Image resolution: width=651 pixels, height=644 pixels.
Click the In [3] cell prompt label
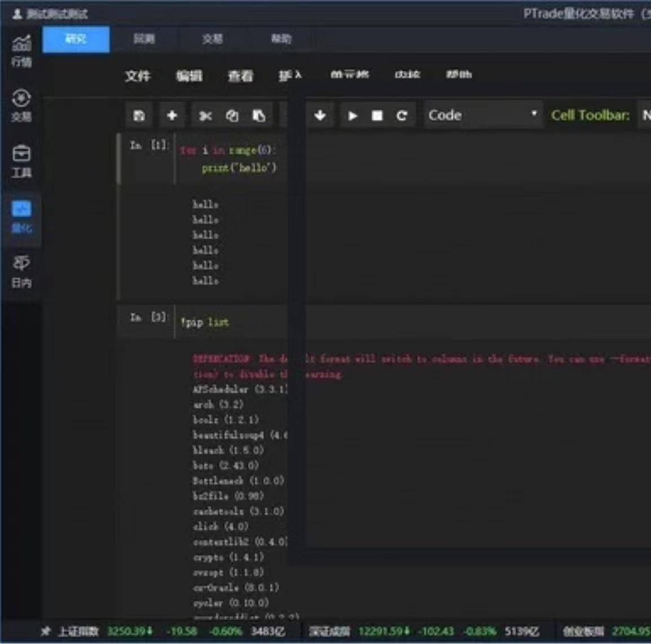point(149,318)
